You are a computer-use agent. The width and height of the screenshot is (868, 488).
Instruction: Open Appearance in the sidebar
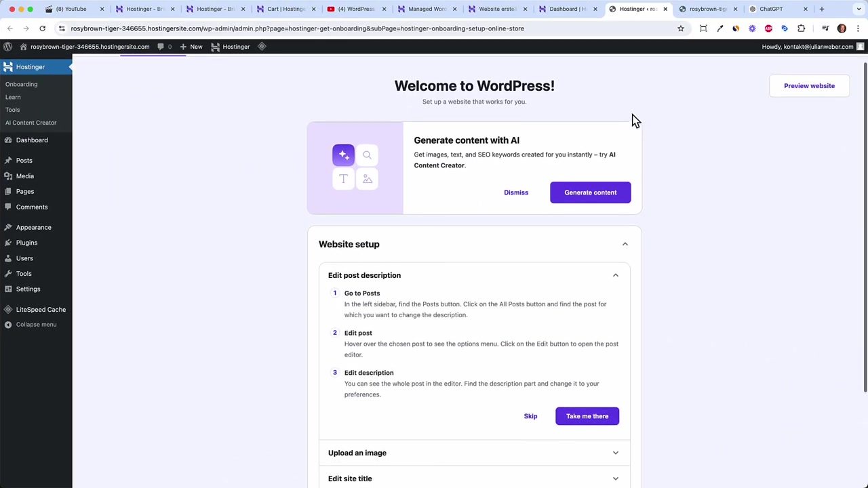34,228
